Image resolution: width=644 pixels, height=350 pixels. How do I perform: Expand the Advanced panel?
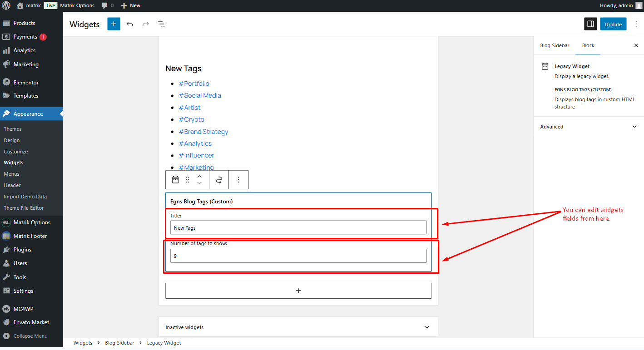589,127
